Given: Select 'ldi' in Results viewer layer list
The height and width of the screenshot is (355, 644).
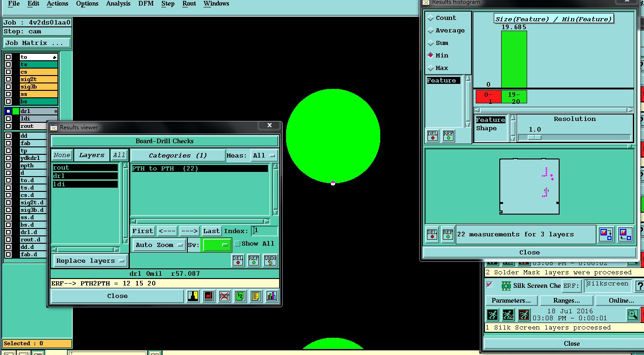Looking at the screenshot, I should click(85, 184).
